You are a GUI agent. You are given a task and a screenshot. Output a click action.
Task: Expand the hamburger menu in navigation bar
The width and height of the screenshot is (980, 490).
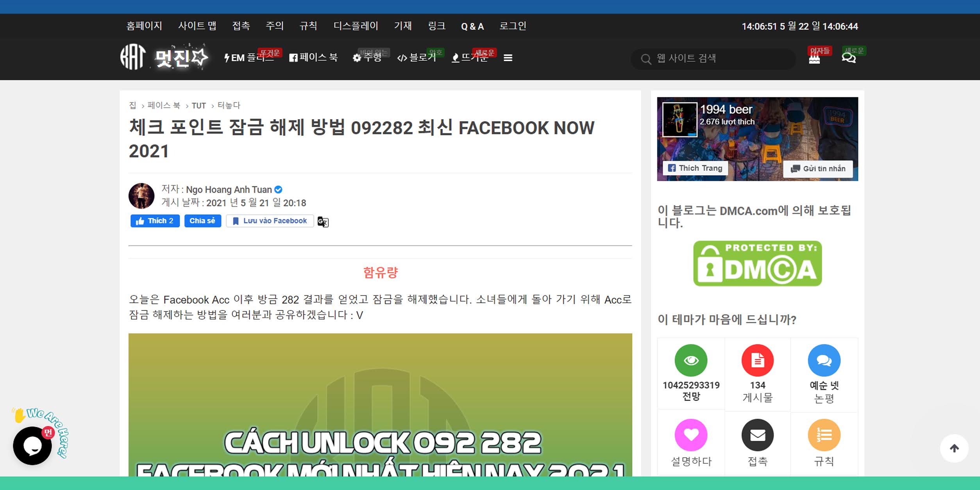tap(508, 58)
